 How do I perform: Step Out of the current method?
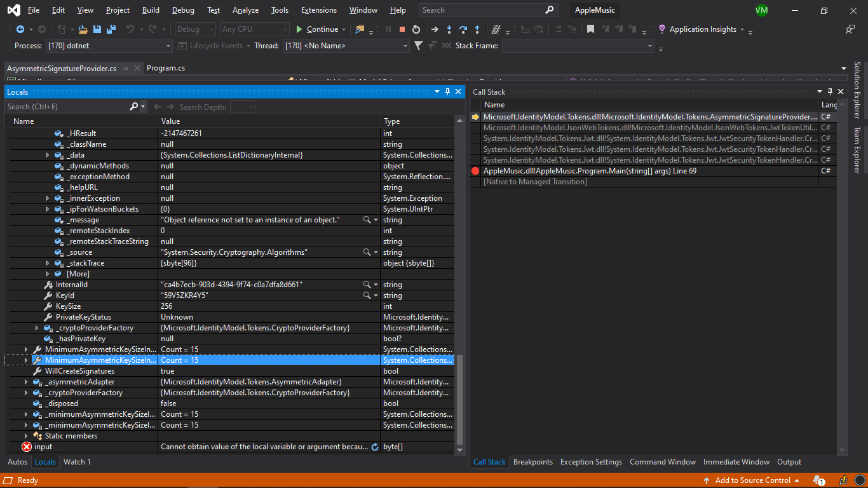477,29
